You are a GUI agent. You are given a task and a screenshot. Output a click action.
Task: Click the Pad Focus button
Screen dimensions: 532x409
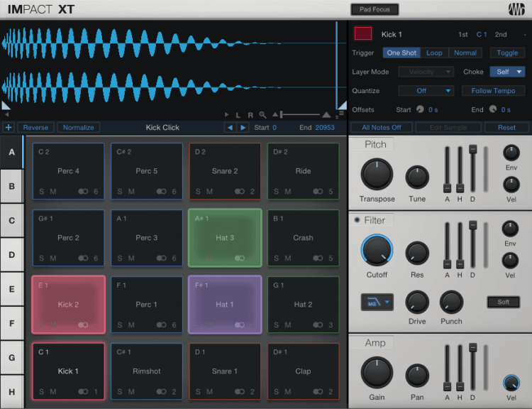375,9
